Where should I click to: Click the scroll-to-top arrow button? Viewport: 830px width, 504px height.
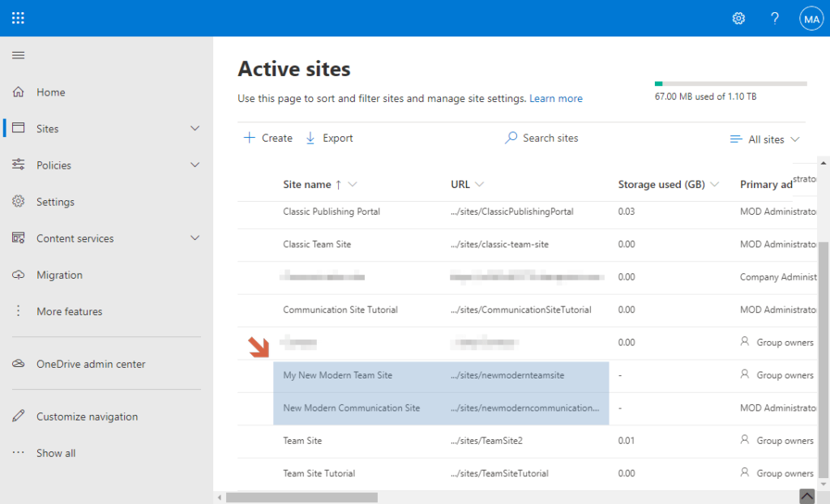point(806,496)
